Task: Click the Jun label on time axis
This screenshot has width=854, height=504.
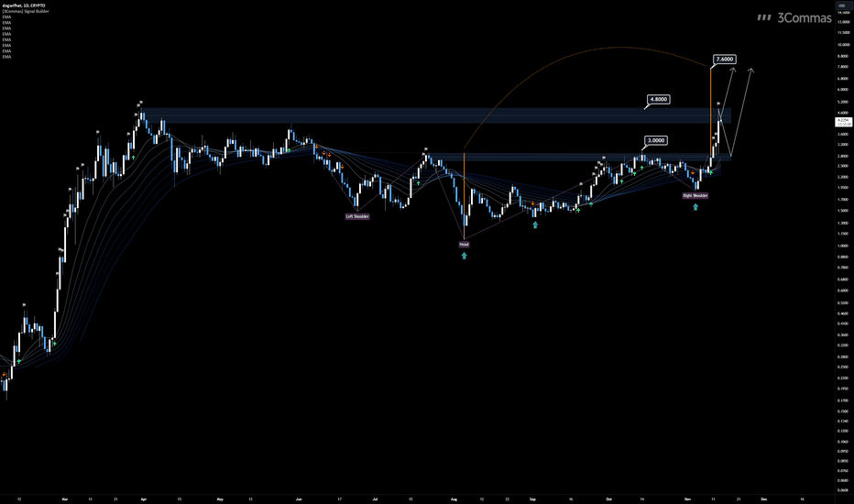Action: pos(299,499)
